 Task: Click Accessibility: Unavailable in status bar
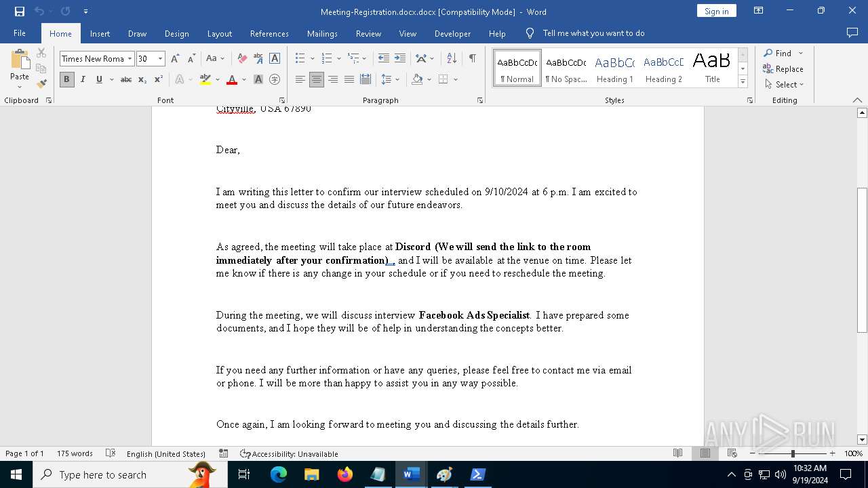(x=289, y=453)
